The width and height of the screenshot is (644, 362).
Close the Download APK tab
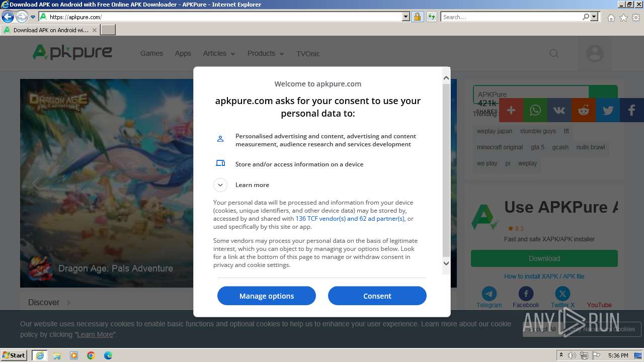click(x=94, y=30)
